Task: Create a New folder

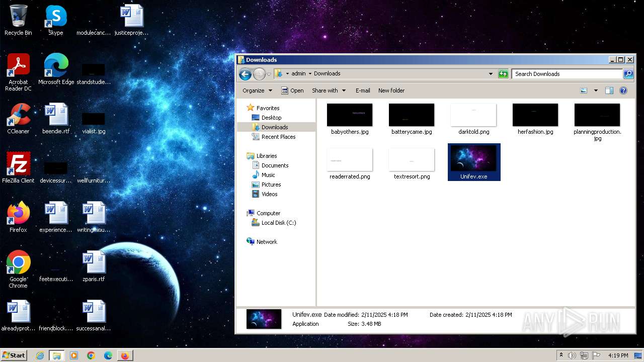Action: [391, 90]
